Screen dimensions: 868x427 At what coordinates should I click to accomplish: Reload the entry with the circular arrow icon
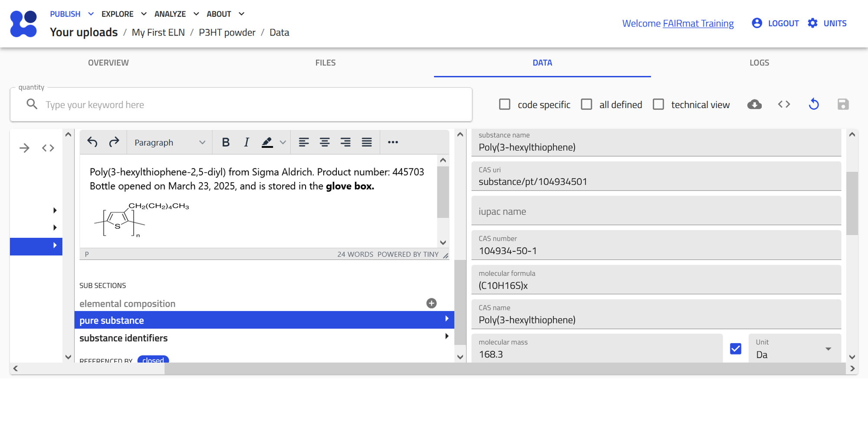[x=814, y=105]
